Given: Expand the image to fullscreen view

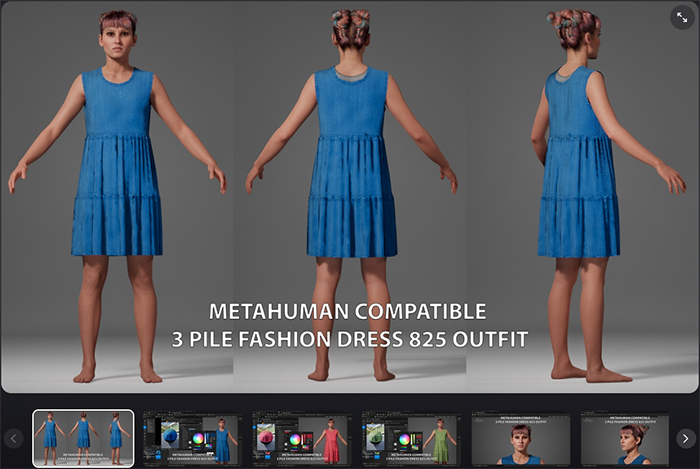Looking at the screenshot, I should 681,18.
